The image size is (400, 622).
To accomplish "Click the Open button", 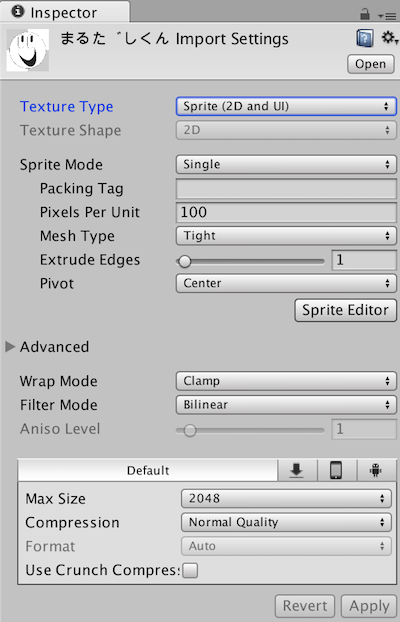I will [371, 64].
